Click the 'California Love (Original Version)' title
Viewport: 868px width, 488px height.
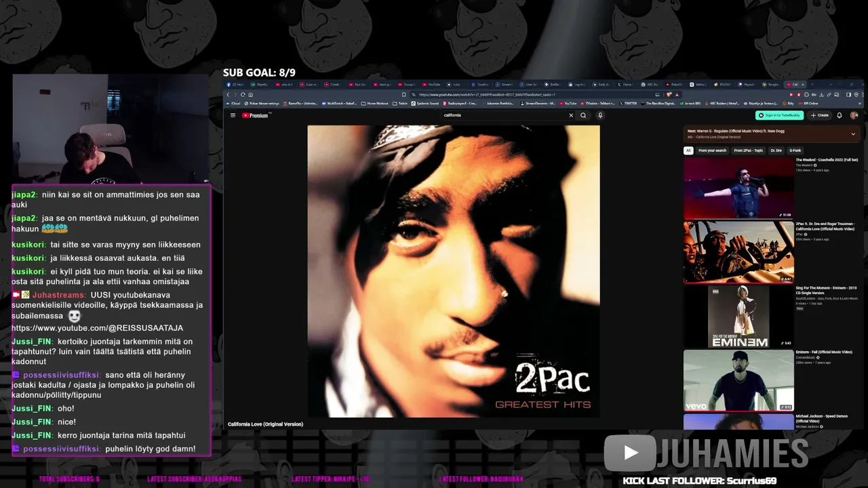click(265, 424)
